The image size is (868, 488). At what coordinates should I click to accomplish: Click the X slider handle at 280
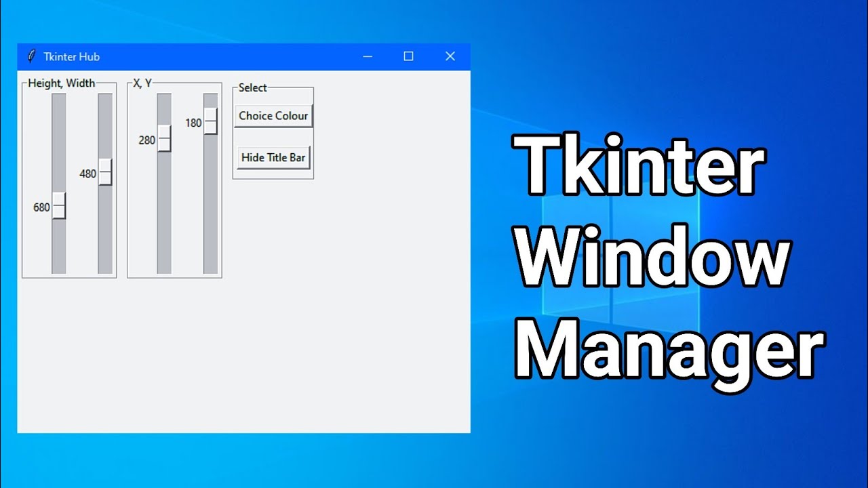(x=164, y=138)
